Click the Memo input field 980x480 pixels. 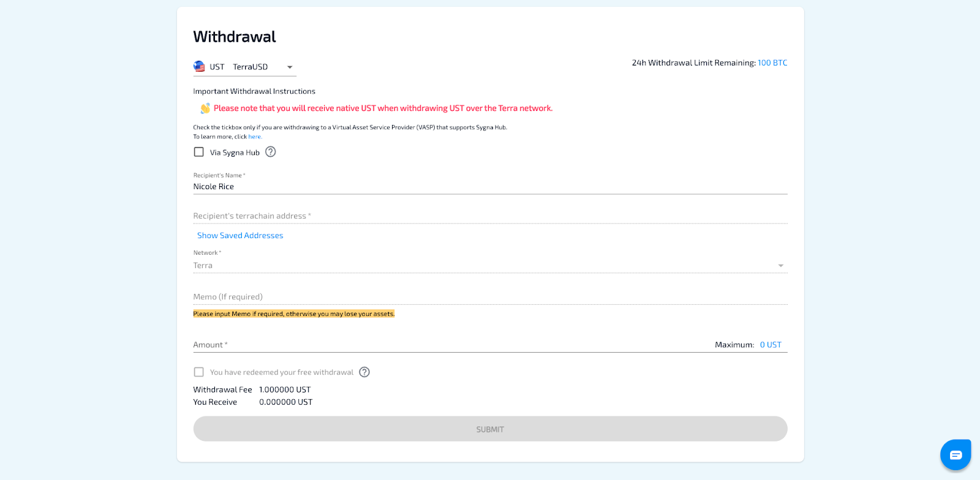point(490,297)
